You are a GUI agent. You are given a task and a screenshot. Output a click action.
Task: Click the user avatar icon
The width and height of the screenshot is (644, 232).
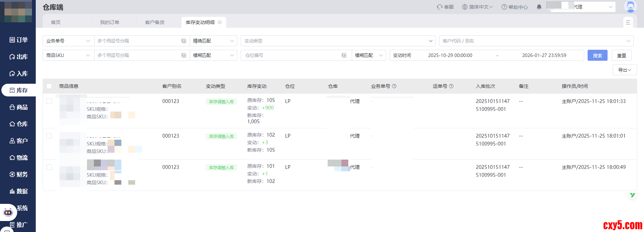(x=630, y=7)
